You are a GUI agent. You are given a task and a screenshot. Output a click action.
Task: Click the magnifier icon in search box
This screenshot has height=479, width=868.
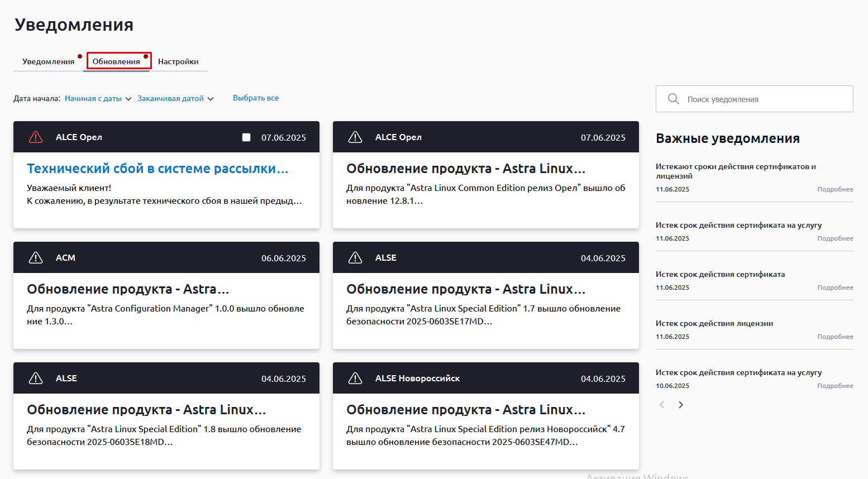pos(674,99)
